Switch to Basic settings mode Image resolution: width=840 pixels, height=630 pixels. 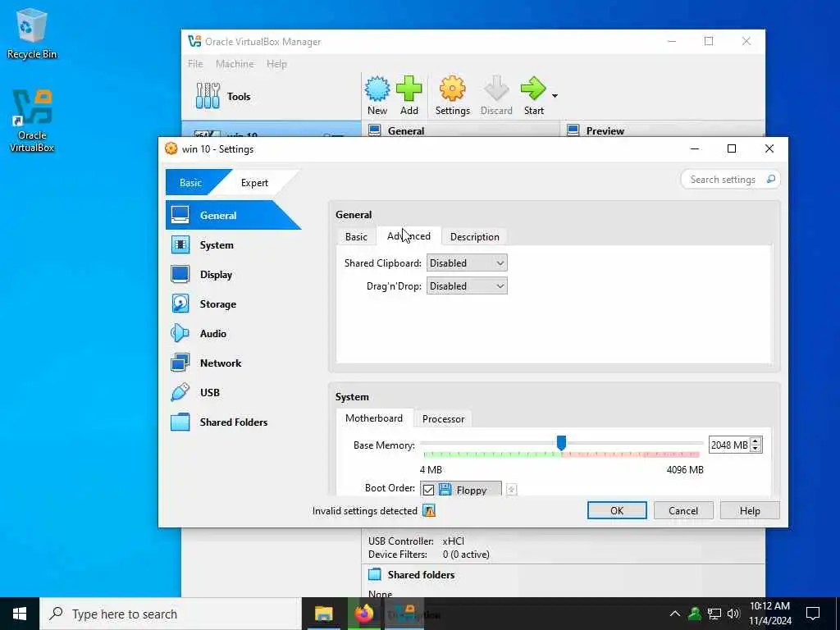(190, 183)
